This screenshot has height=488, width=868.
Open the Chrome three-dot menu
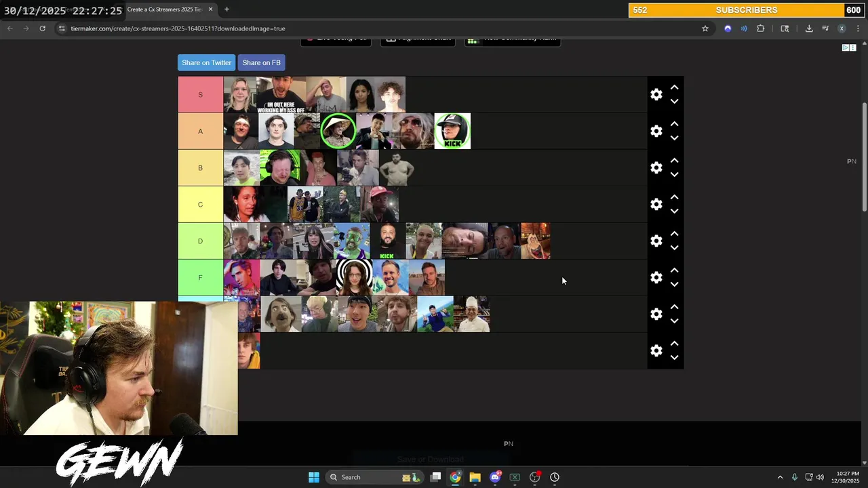click(x=858, y=28)
